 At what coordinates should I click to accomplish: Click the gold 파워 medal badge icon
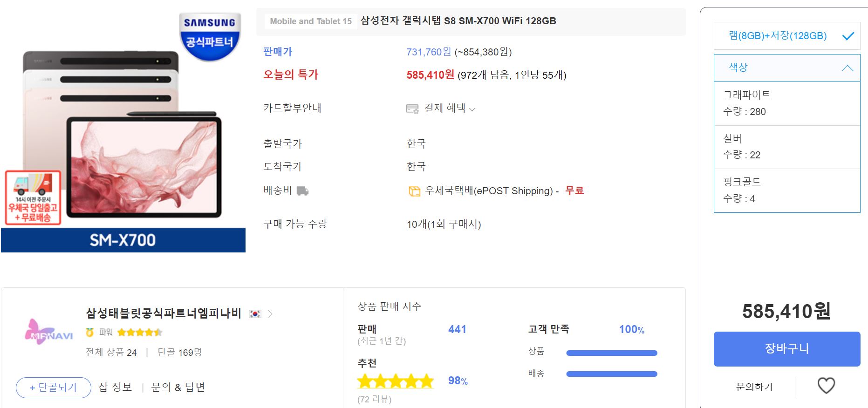(90, 332)
